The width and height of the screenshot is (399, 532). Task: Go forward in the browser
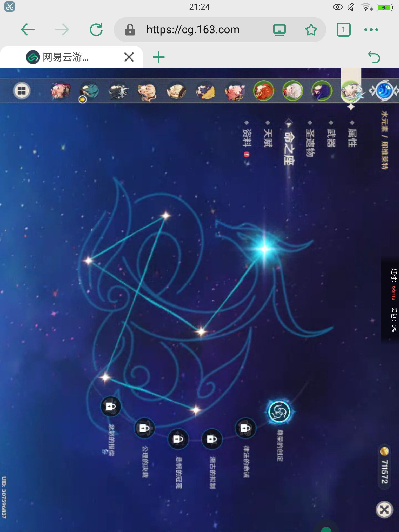62,29
